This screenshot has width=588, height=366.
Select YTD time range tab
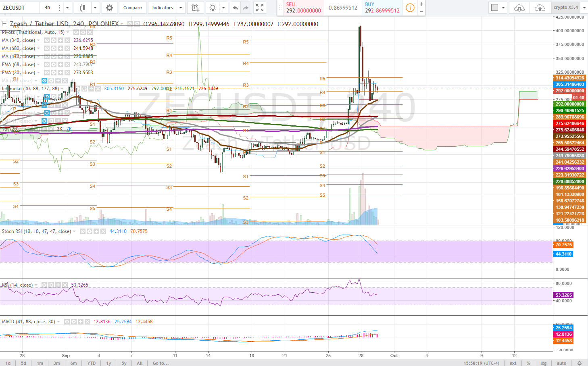pyautogui.click(x=92, y=363)
